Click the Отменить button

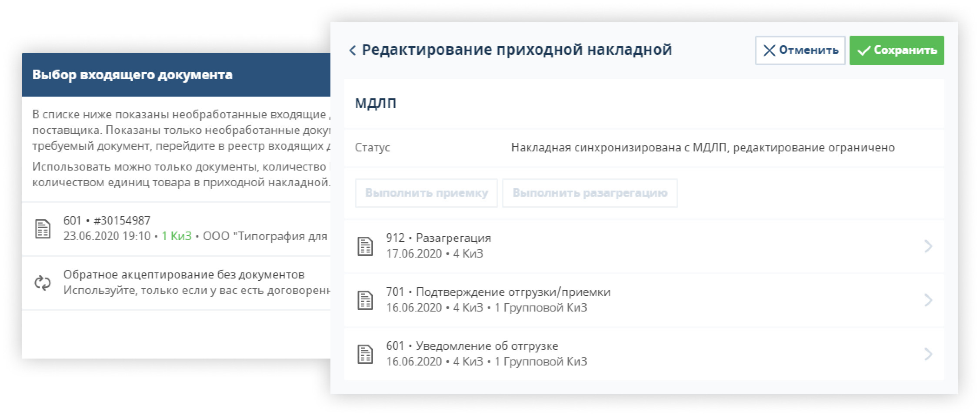click(x=800, y=50)
